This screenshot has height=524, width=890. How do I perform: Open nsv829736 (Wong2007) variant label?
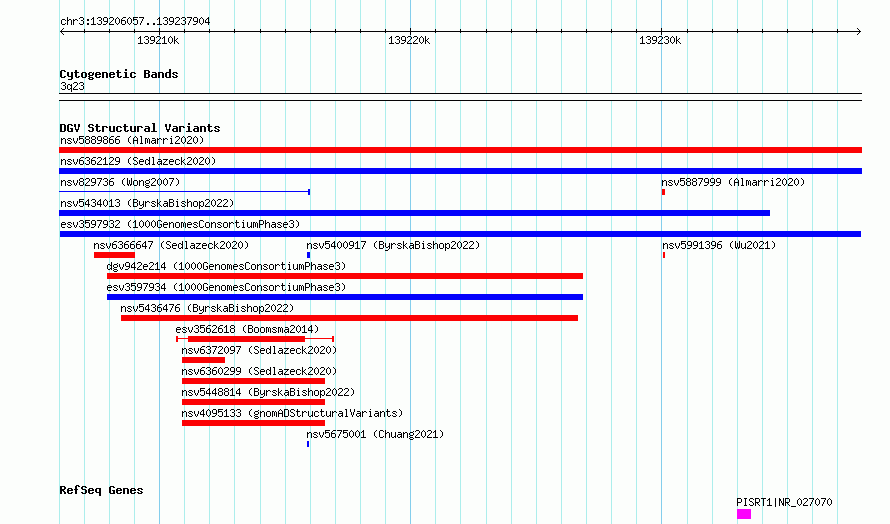pyautogui.click(x=120, y=182)
